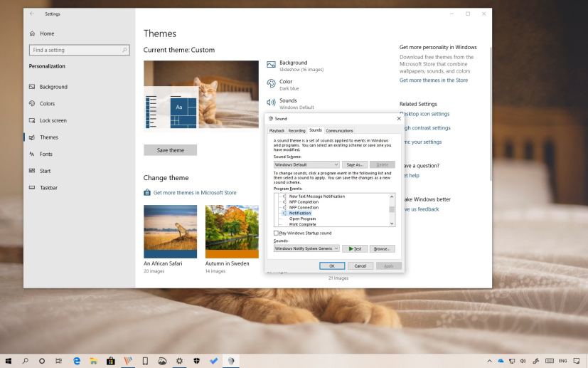Open Get more themes in Microsoft Store link
The height and width of the screenshot is (368, 588).
tap(195, 193)
